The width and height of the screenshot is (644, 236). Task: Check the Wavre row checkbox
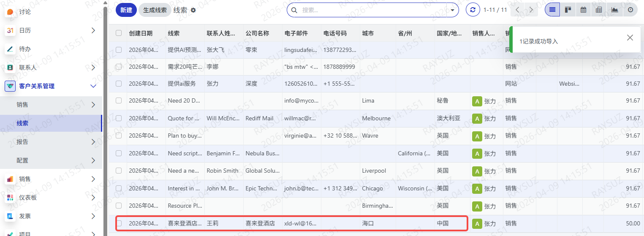119,136
